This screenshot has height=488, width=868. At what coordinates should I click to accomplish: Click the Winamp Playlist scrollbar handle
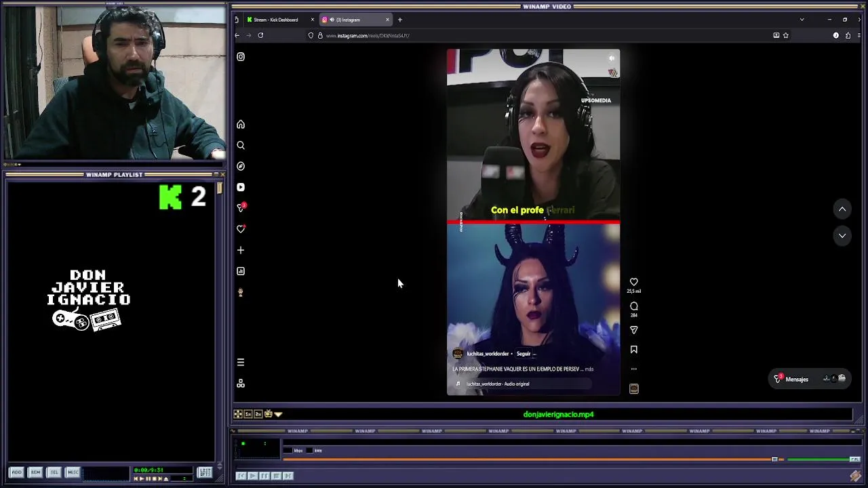point(220,188)
